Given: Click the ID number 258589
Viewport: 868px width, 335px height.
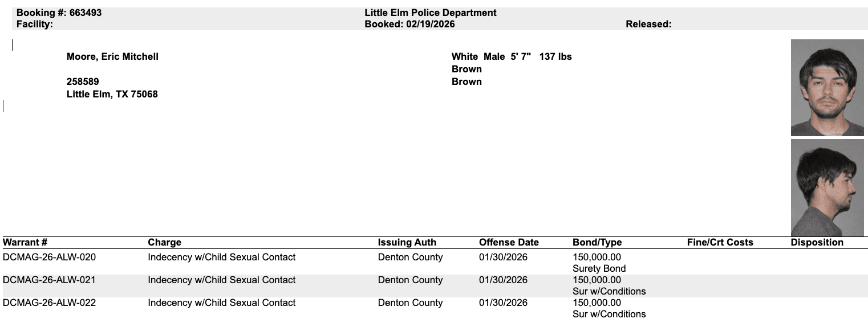Looking at the screenshot, I should coord(83,81).
